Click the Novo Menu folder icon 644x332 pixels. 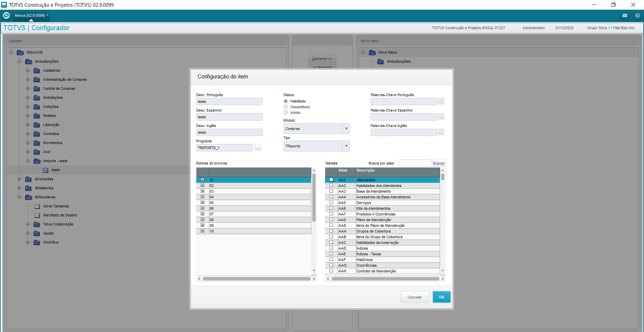[x=372, y=52]
